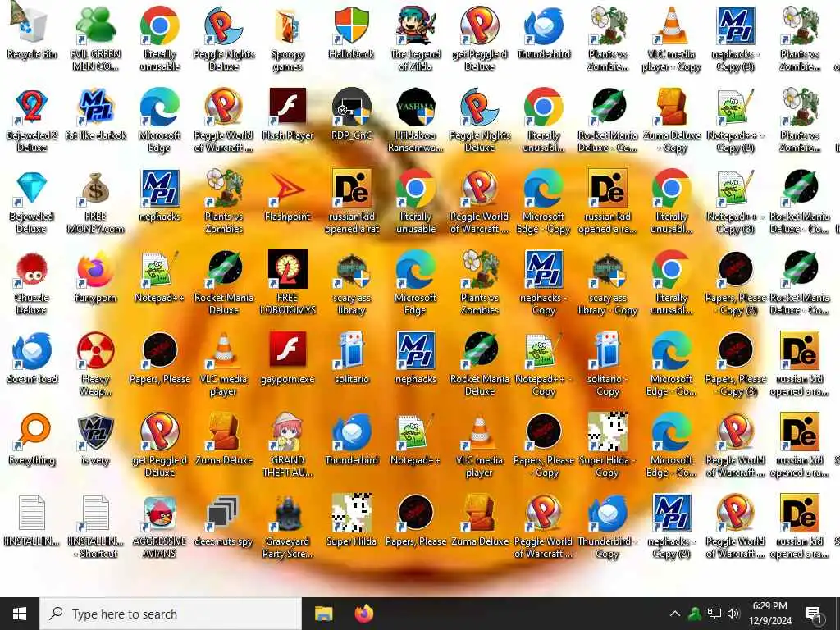Open the green user tray icon
840x630 pixels.
[694, 614]
